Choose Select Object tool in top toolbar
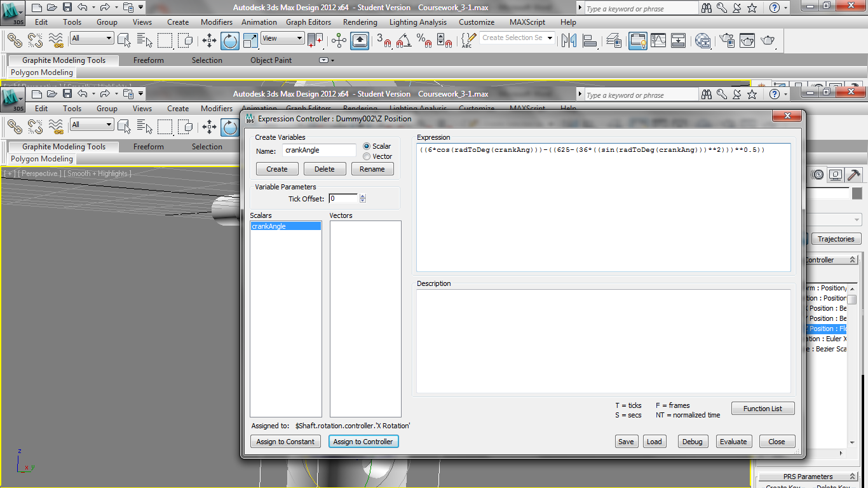This screenshot has width=868, height=488. coord(124,41)
